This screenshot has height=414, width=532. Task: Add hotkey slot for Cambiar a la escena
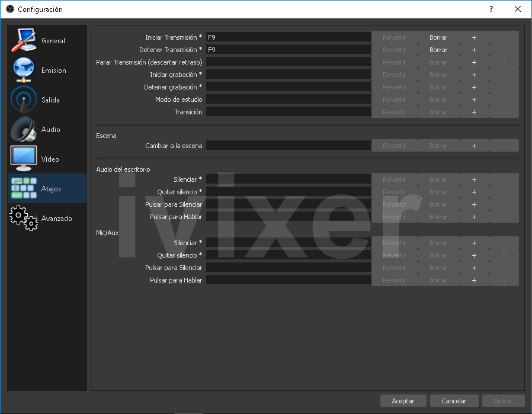pos(475,146)
